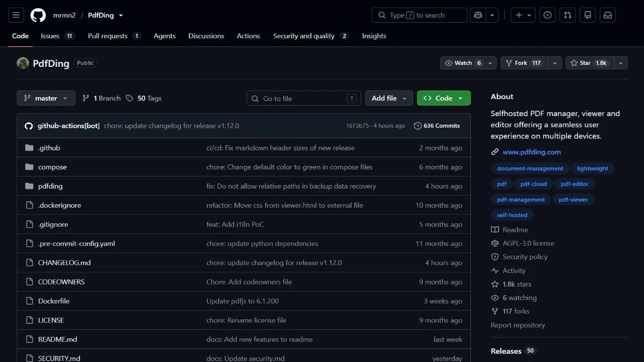The height and width of the screenshot is (362, 644).
Task: Open the Star lists dropdown arrow
Action: [x=620, y=63]
